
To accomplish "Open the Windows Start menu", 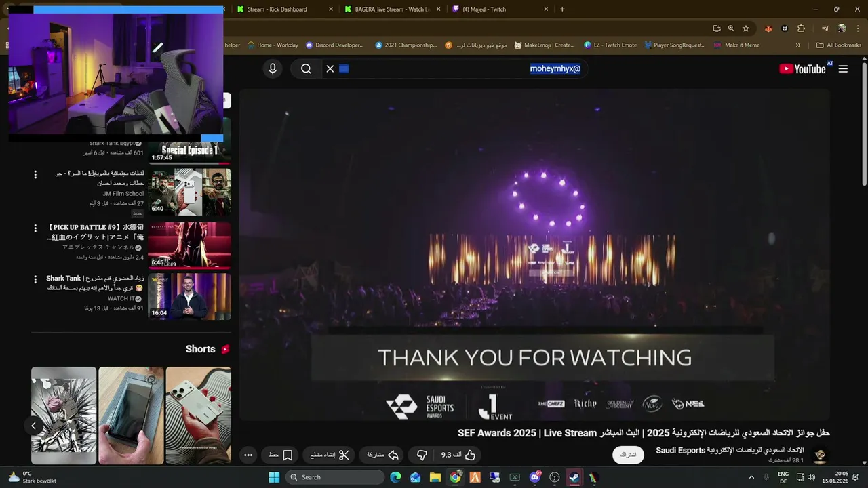I will (274, 477).
